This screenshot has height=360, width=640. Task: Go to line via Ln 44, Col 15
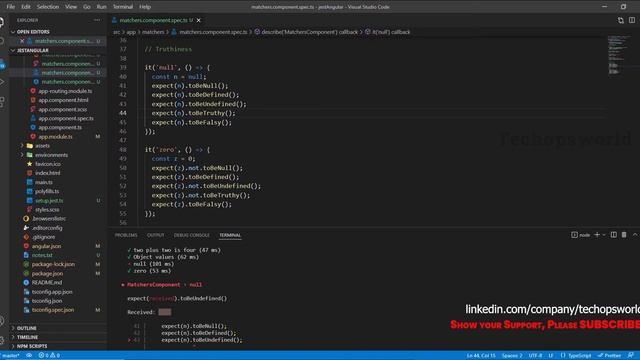[x=481, y=356]
